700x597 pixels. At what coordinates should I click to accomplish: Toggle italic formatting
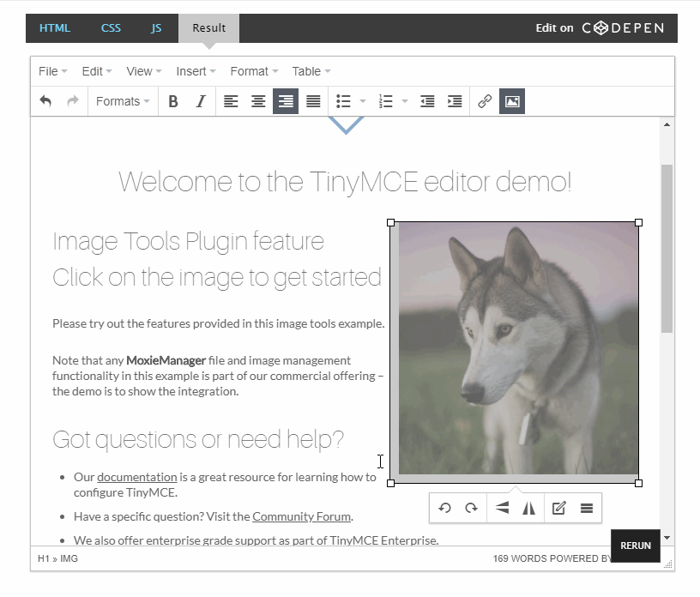click(x=201, y=101)
